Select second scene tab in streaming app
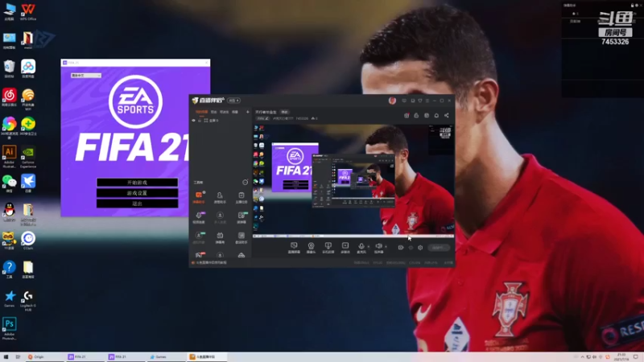644x362 pixels. (213, 112)
